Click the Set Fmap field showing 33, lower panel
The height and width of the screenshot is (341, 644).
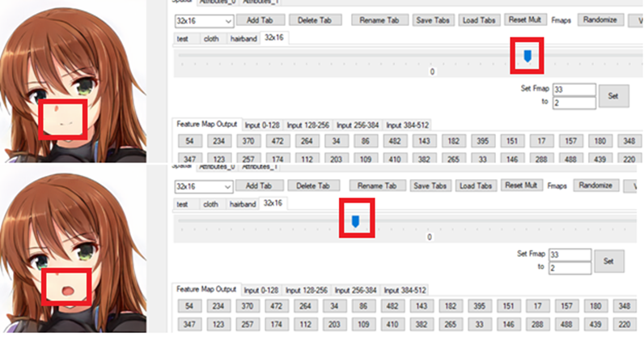570,254
